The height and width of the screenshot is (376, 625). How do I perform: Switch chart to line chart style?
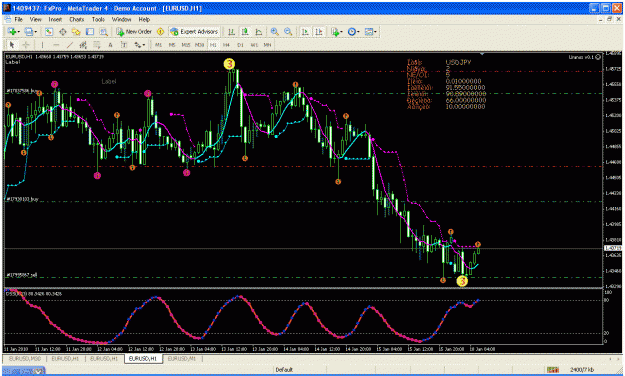pyautogui.click(x=259, y=32)
